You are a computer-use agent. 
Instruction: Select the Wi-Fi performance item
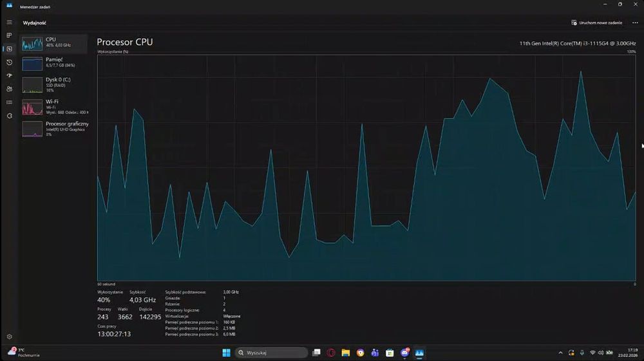pyautogui.click(x=54, y=107)
